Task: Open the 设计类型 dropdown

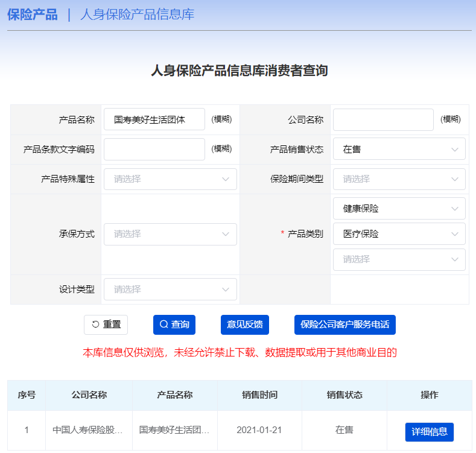Action: [170, 290]
